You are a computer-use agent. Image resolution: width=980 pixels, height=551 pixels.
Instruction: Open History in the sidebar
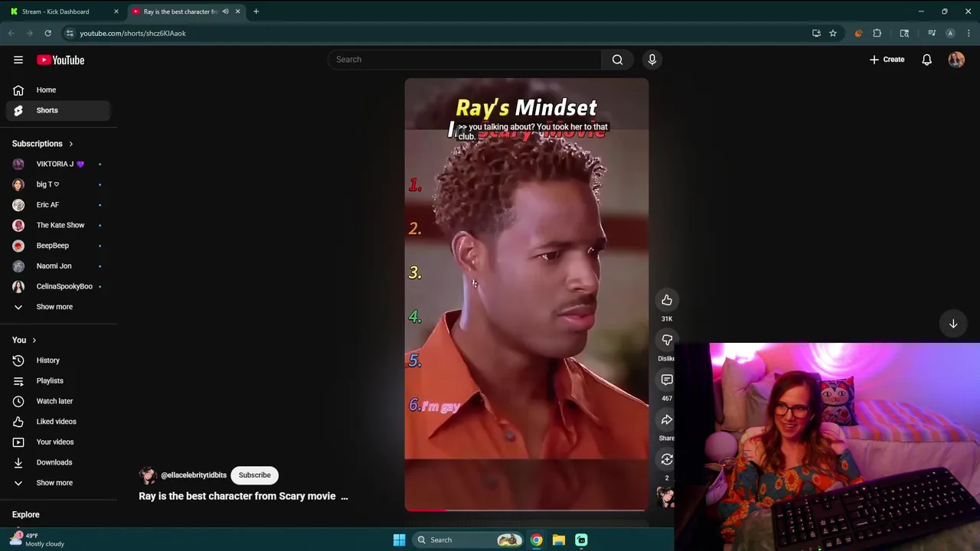(58, 360)
